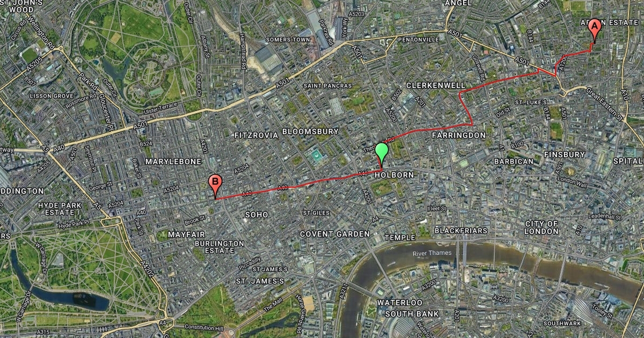
Task: Click the SOHO neighborhood label
Action: (256, 215)
